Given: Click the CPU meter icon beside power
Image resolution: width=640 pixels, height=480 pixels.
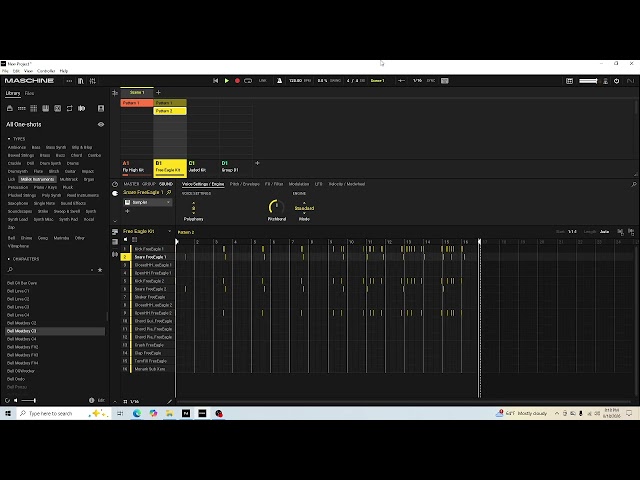Looking at the screenshot, I should pyautogui.click(x=606, y=81).
